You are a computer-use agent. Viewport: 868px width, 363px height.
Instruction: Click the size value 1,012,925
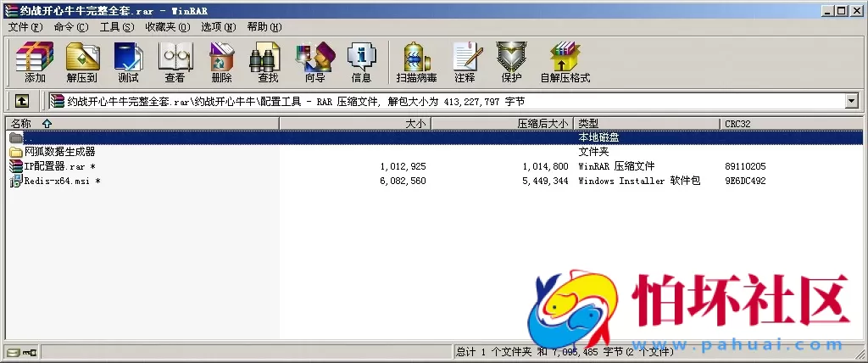[403, 166]
